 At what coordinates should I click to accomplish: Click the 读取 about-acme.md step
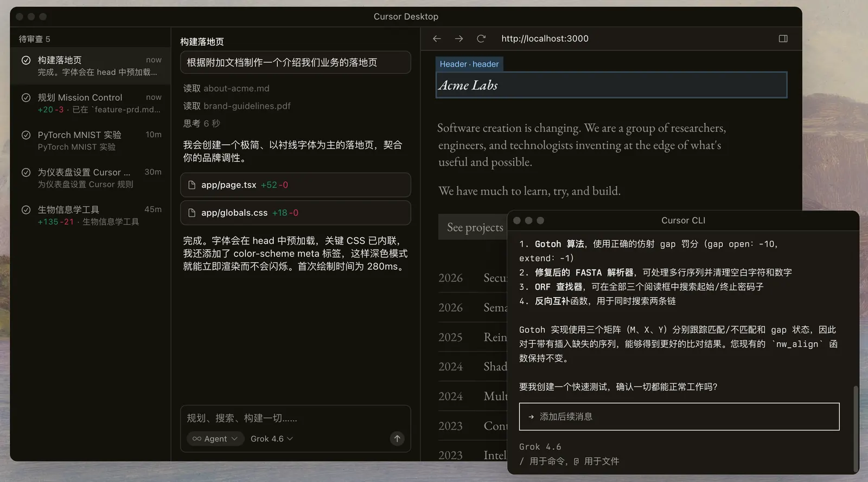coord(226,88)
